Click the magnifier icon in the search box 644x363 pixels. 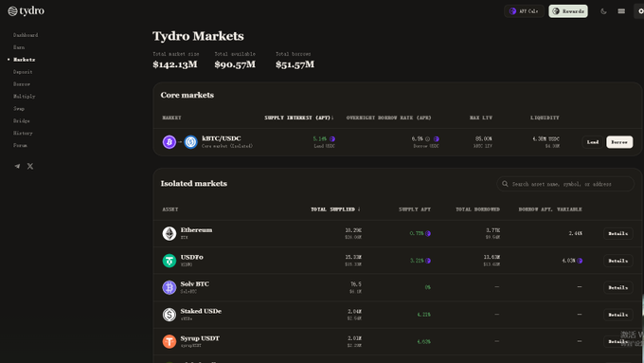(505, 184)
